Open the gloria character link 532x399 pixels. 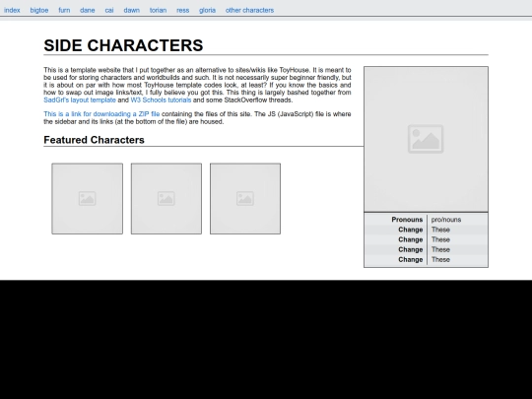tap(207, 10)
